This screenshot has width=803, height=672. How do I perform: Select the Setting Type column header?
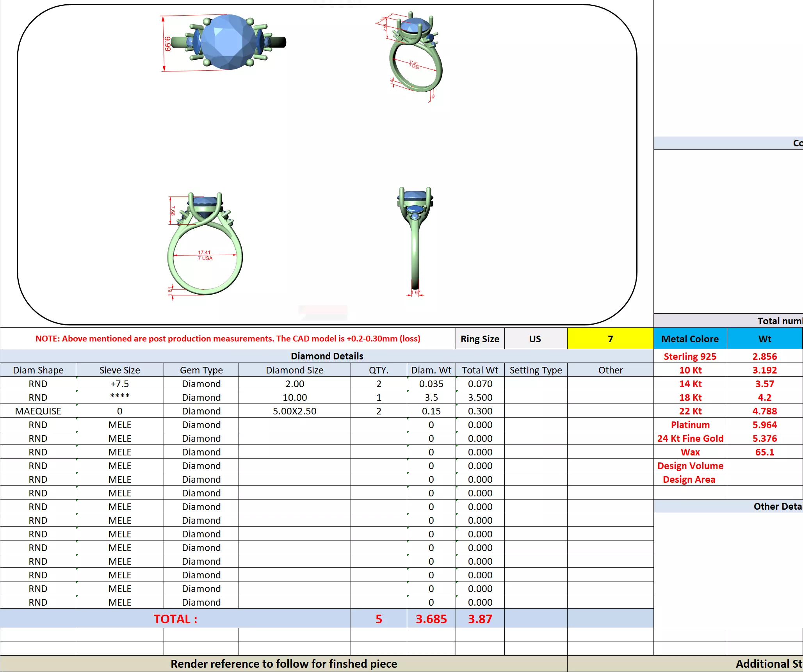[536, 370]
